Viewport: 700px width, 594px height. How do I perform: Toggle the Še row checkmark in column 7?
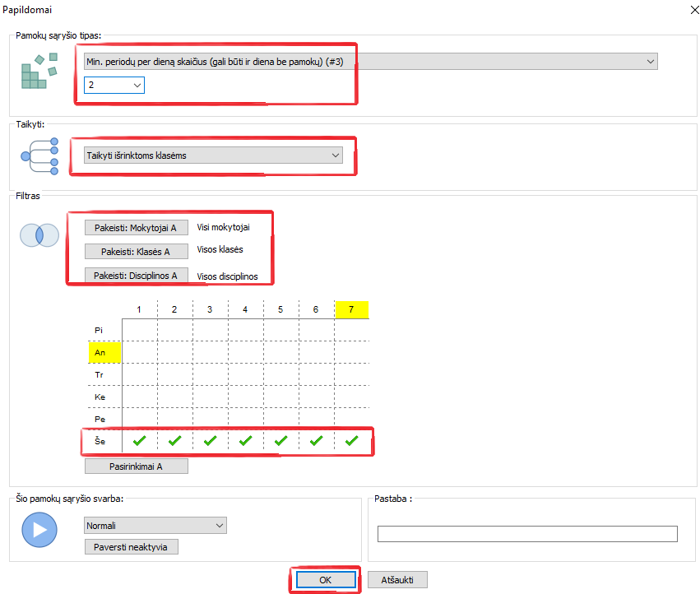point(351,441)
